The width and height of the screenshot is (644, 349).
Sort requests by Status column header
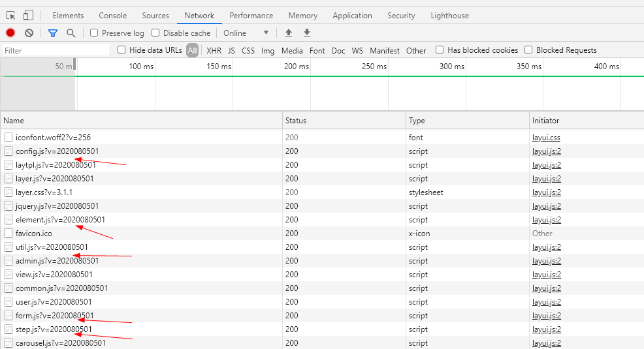click(x=296, y=121)
